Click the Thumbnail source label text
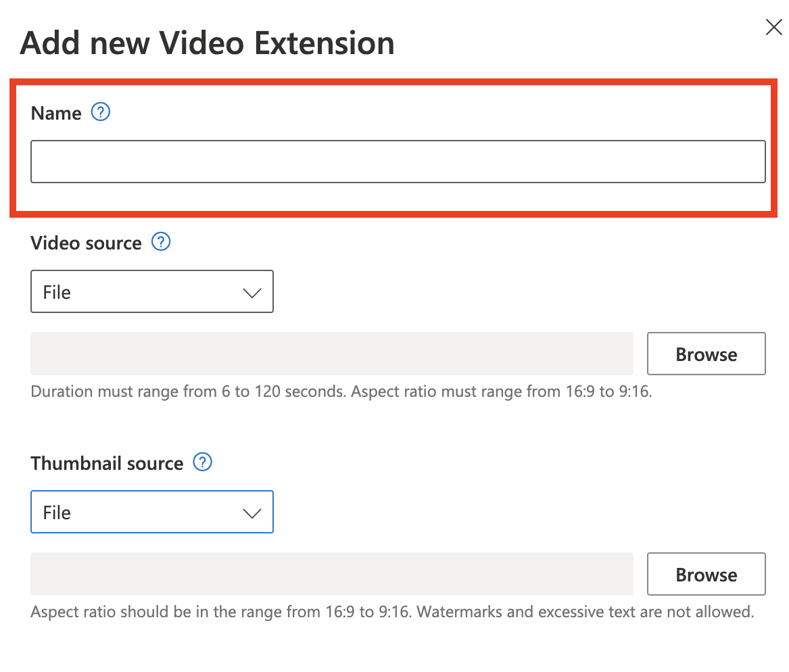Viewport: 789px width, 672px height. point(107,464)
